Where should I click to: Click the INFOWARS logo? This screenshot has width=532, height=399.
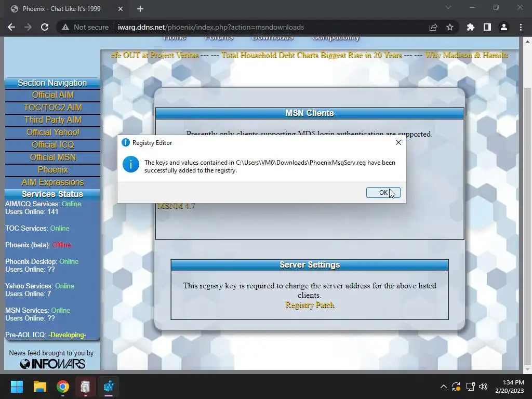[52, 364]
